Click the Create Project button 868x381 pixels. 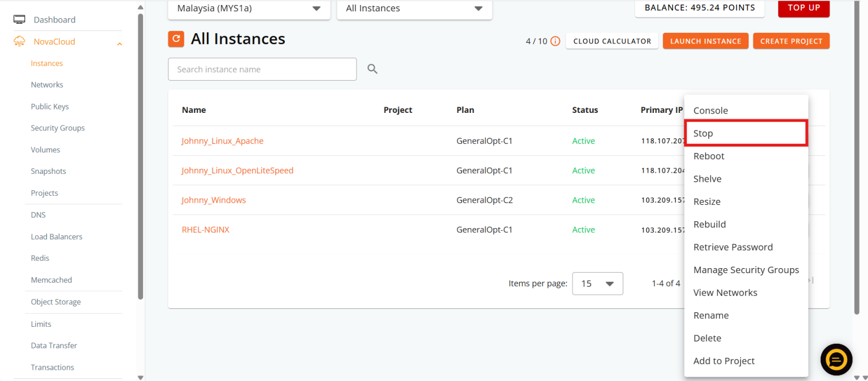pos(791,41)
